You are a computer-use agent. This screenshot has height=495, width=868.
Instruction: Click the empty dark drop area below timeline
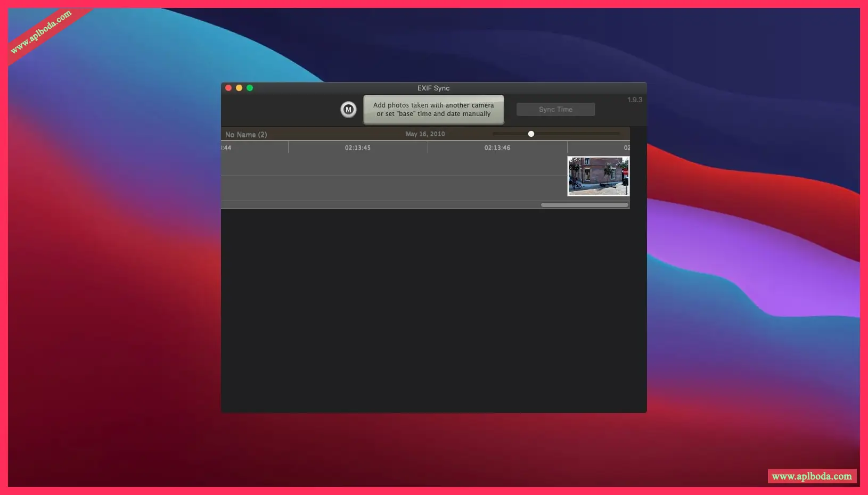point(433,309)
